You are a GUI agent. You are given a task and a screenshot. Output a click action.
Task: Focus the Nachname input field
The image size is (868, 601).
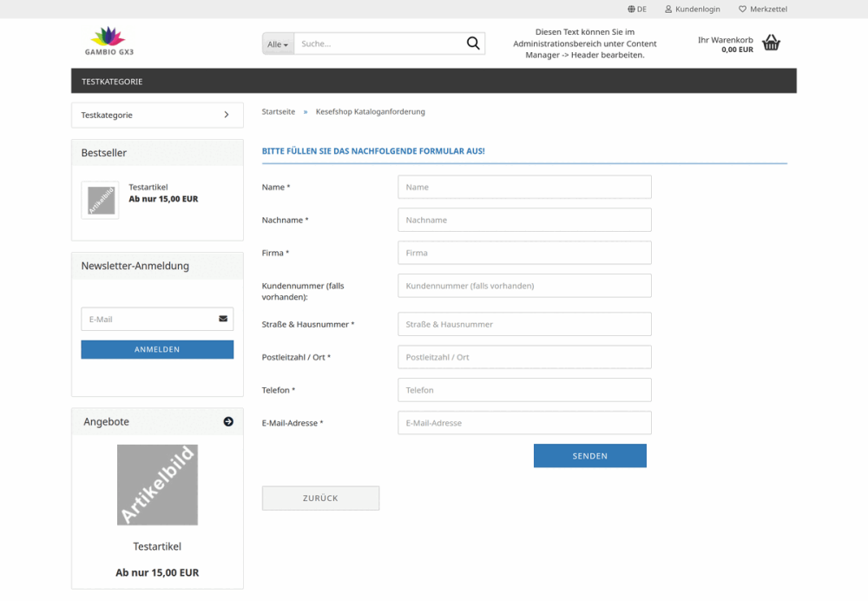click(525, 220)
